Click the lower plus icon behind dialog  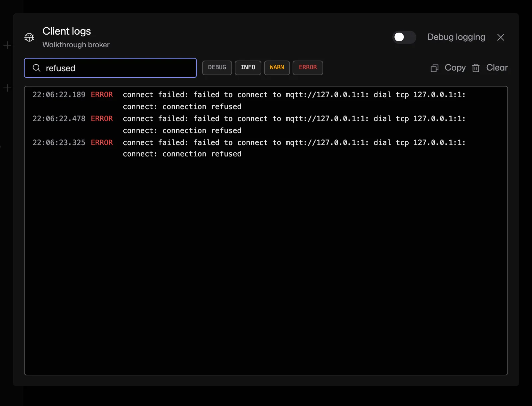[x=7, y=88]
